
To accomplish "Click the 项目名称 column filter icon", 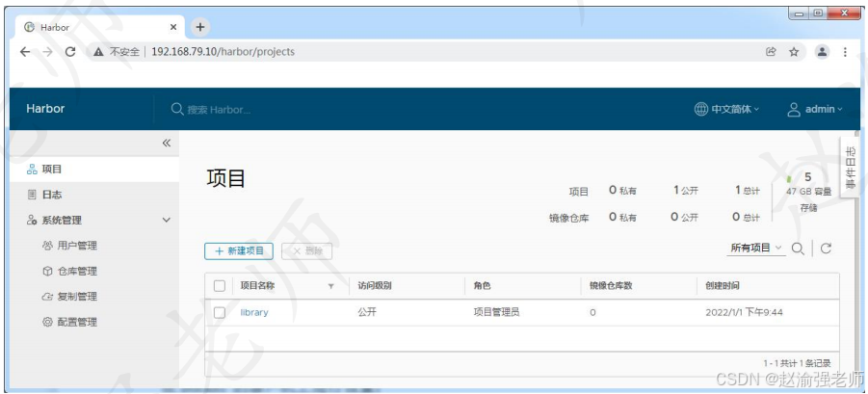I will pyautogui.click(x=331, y=287).
